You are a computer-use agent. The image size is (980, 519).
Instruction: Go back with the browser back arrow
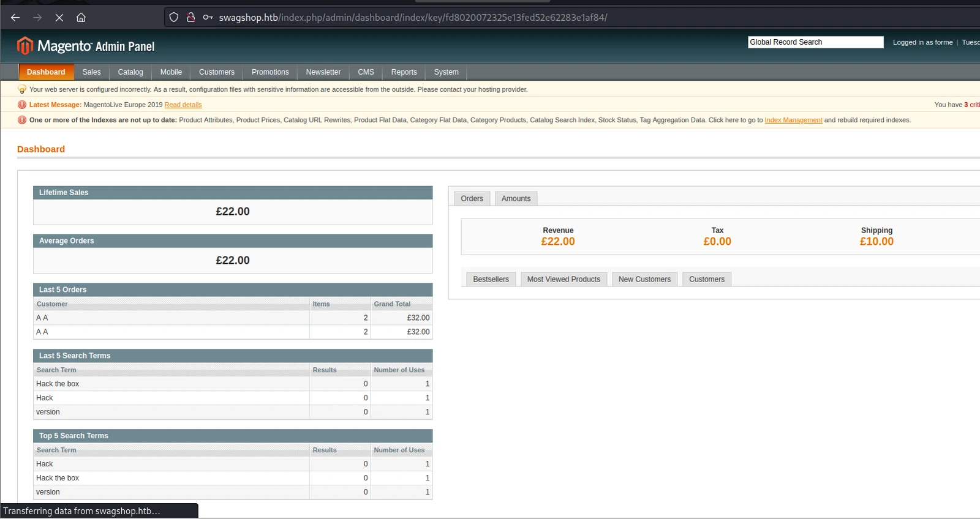[x=15, y=18]
